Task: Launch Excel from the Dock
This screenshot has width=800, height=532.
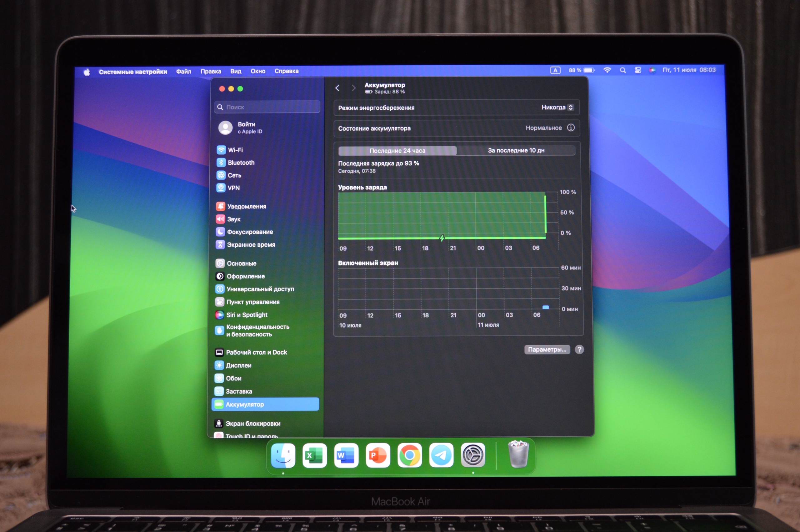Action: 315,455
